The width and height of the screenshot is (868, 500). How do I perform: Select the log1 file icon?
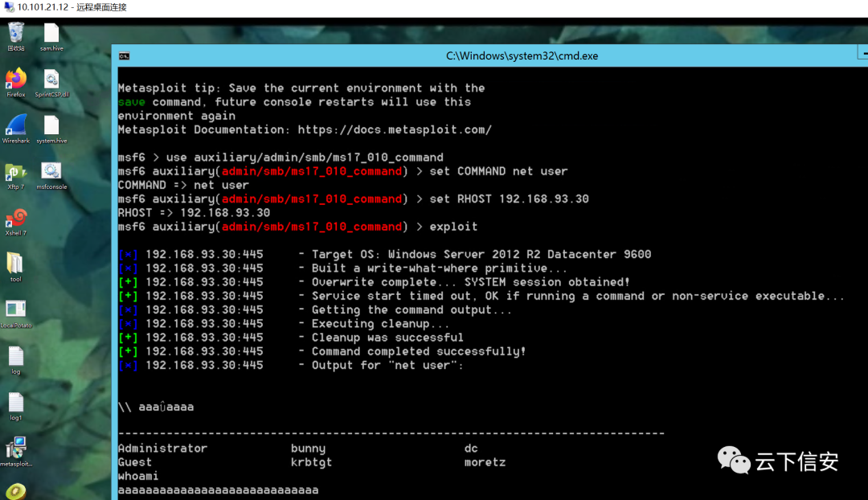[x=15, y=407]
